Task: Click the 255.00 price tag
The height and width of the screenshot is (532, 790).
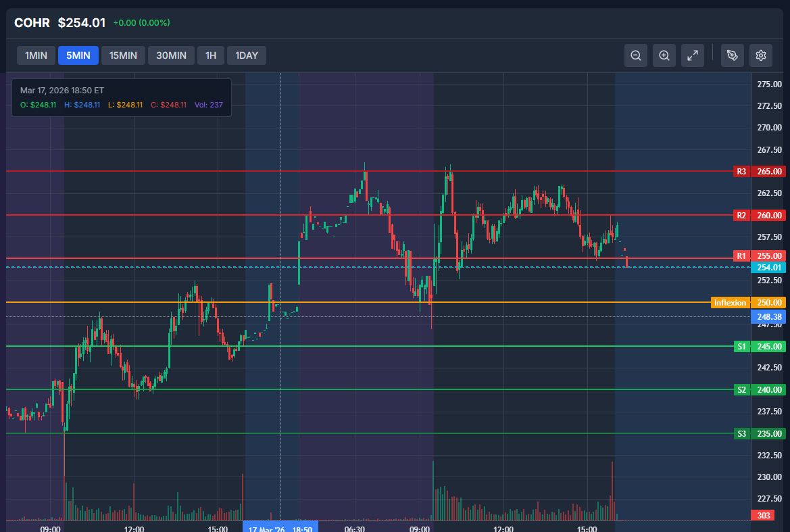Action: click(x=769, y=256)
